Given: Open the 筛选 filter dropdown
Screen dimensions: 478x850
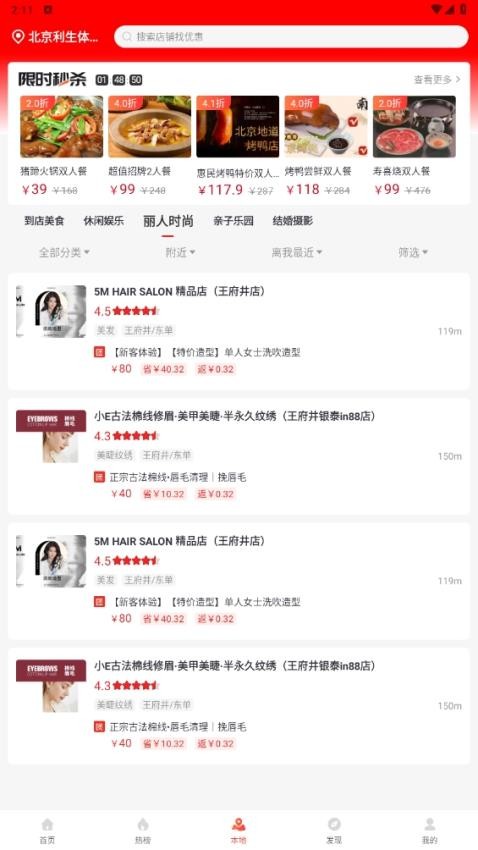Looking at the screenshot, I should [x=413, y=252].
